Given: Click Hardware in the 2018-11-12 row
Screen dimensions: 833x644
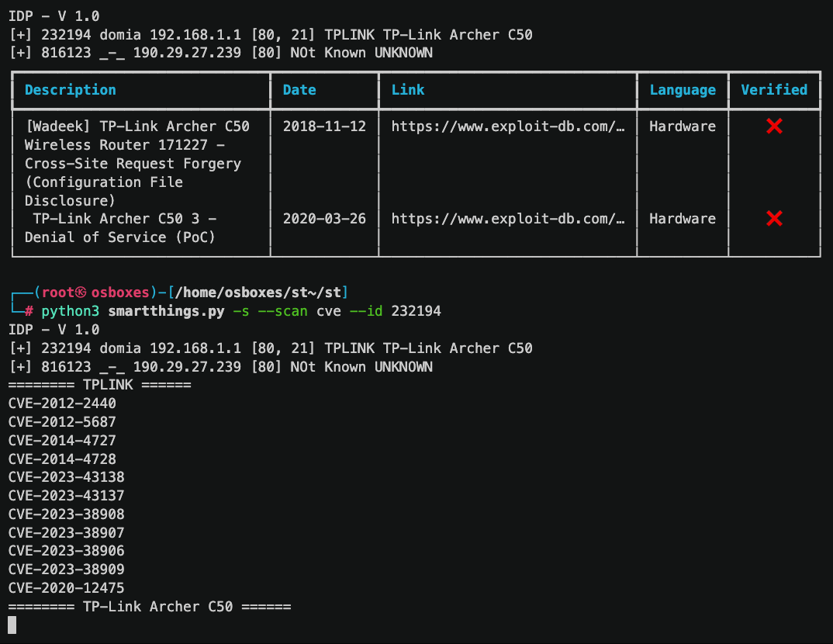Looking at the screenshot, I should coord(682,126).
